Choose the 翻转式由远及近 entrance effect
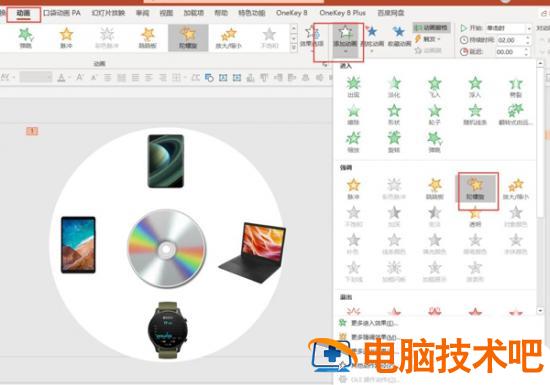The image size is (550, 385). [x=516, y=114]
